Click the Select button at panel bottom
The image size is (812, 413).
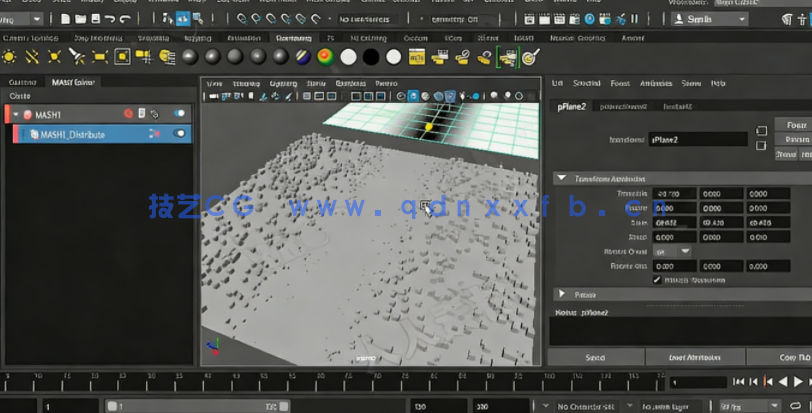click(594, 357)
